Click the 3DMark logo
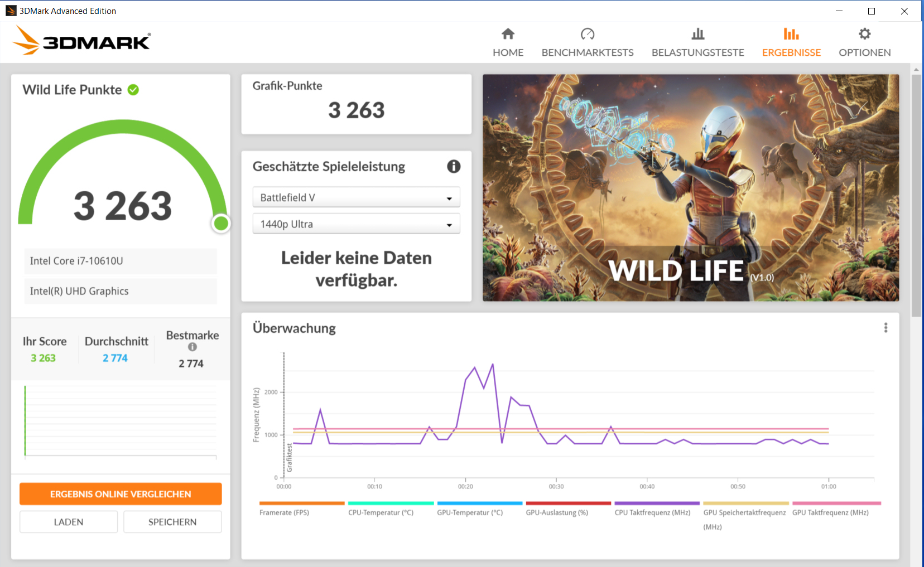 click(81, 41)
